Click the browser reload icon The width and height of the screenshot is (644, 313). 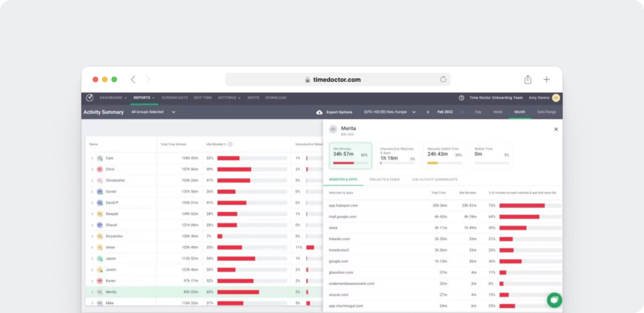(x=443, y=80)
